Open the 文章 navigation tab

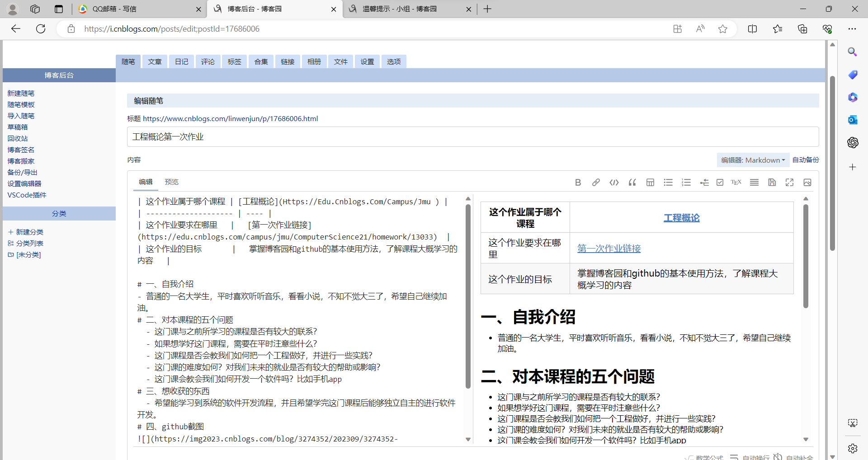pyautogui.click(x=155, y=61)
